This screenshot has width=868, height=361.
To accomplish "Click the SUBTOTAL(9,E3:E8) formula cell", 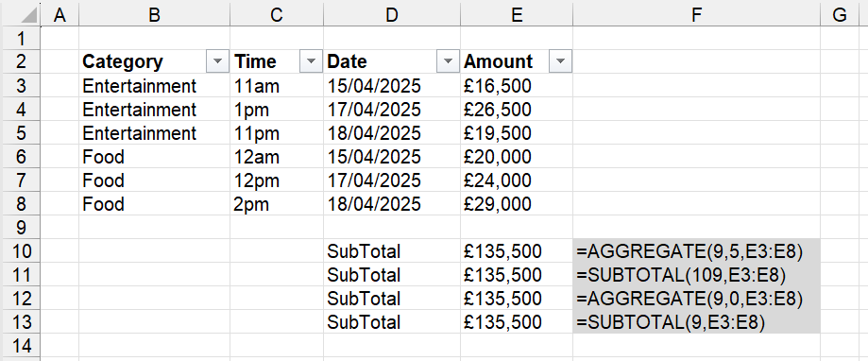I will pyautogui.click(x=696, y=322).
